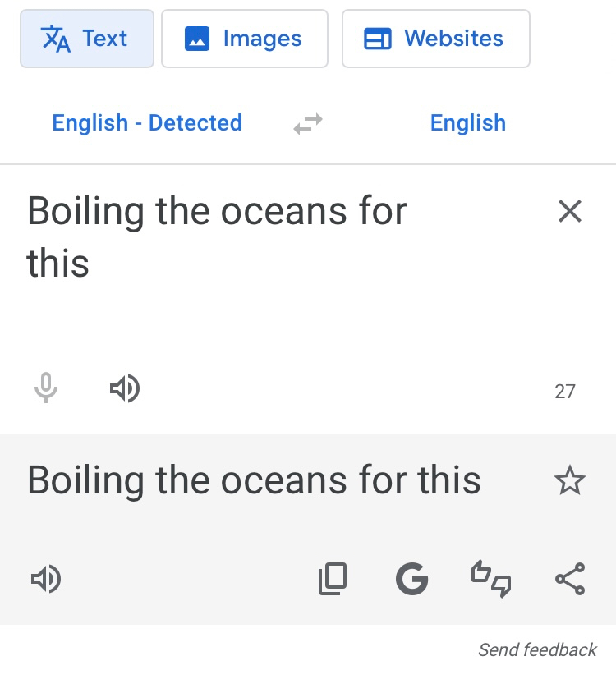Rate this translation with the thumbs icon
Screen dimensions: 616x693
[491, 580]
